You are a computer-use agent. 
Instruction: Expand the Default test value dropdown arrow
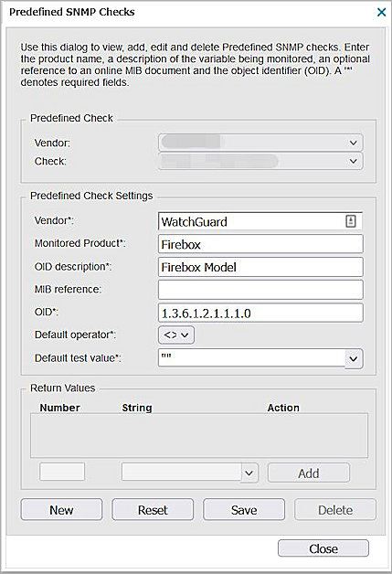tap(354, 358)
